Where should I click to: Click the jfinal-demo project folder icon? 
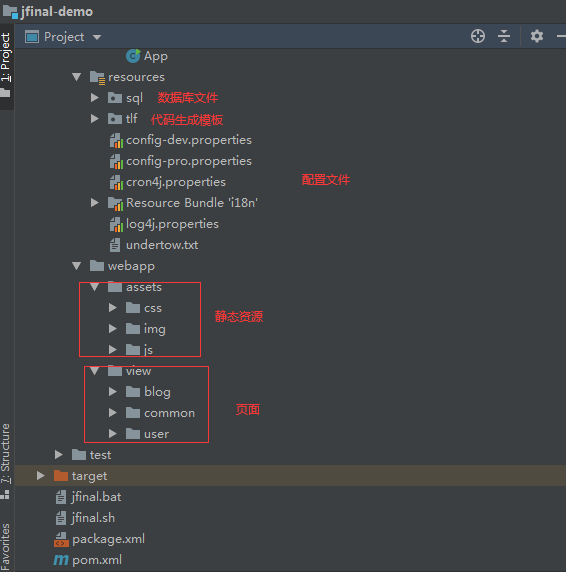coord(10,12)
